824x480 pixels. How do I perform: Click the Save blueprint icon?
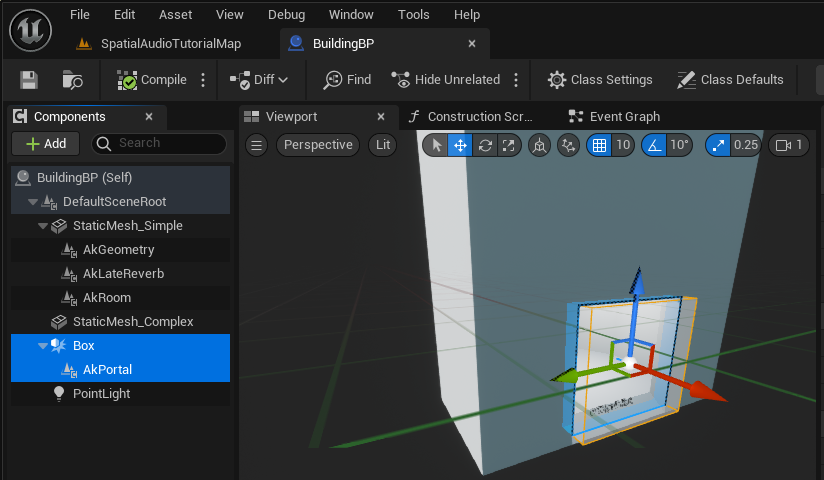[29, 80]
